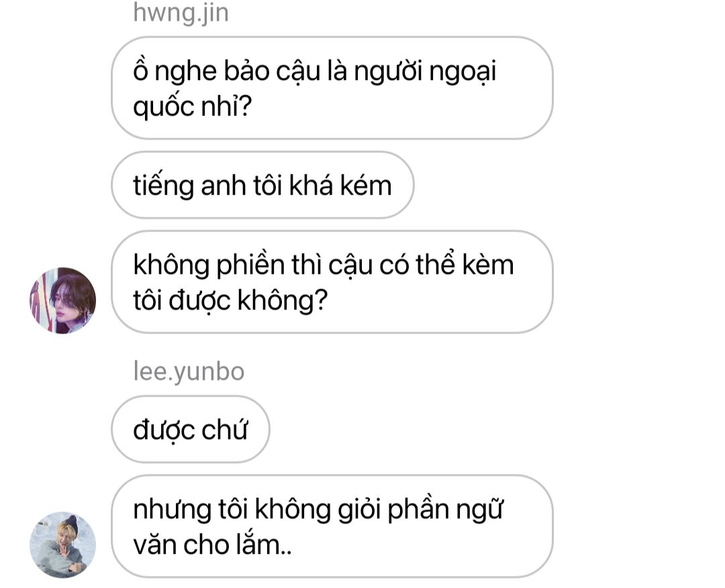Click the word 'quốc' in first message
The image size is (725, 588).
163,107
